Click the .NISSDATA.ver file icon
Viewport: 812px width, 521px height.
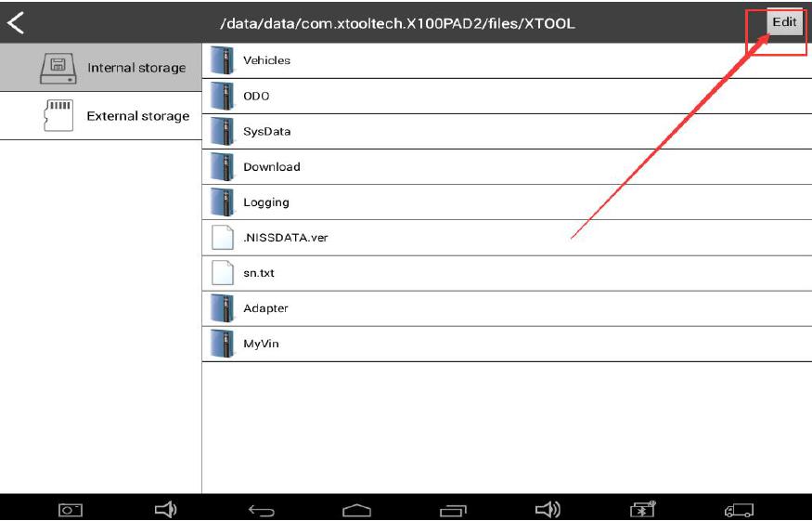click(x=223, y=238)
